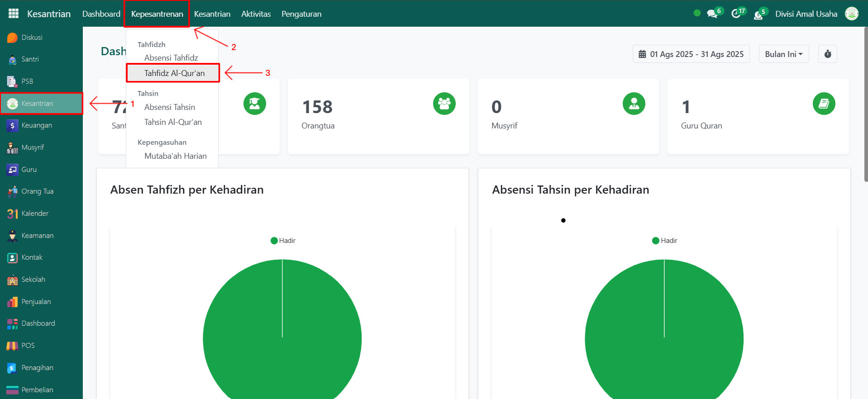This screenshot has width=868, height=399.
Task: Select Tahfidz Al-Qur'an from the dropdown menu
Action: click(x=174, y=73)
